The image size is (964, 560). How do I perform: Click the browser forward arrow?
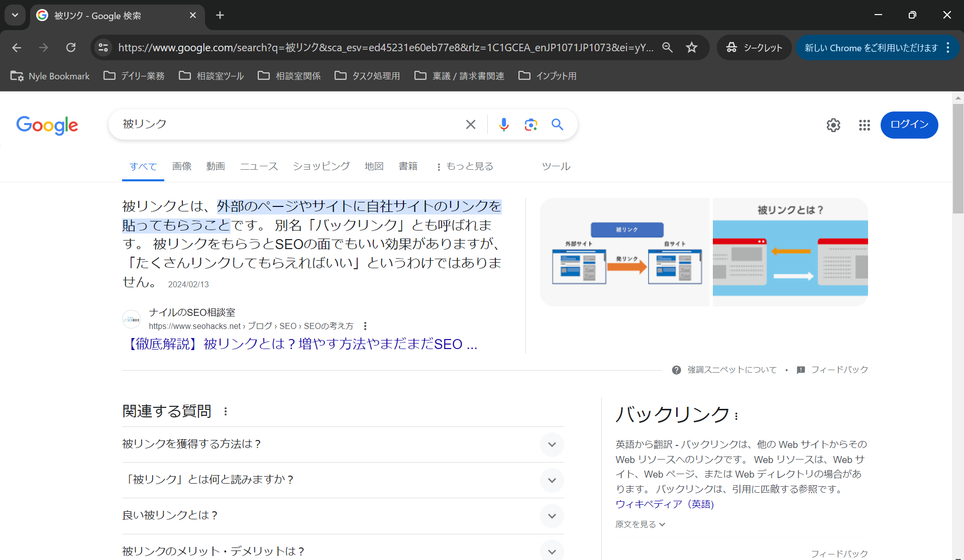point(44,48)
